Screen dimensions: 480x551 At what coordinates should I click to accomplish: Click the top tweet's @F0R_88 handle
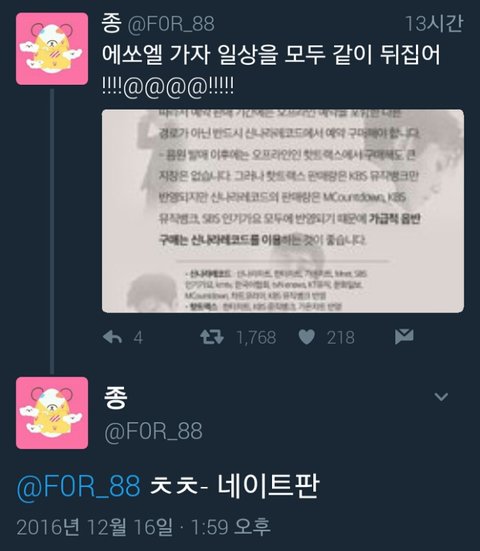click(171, 24)
